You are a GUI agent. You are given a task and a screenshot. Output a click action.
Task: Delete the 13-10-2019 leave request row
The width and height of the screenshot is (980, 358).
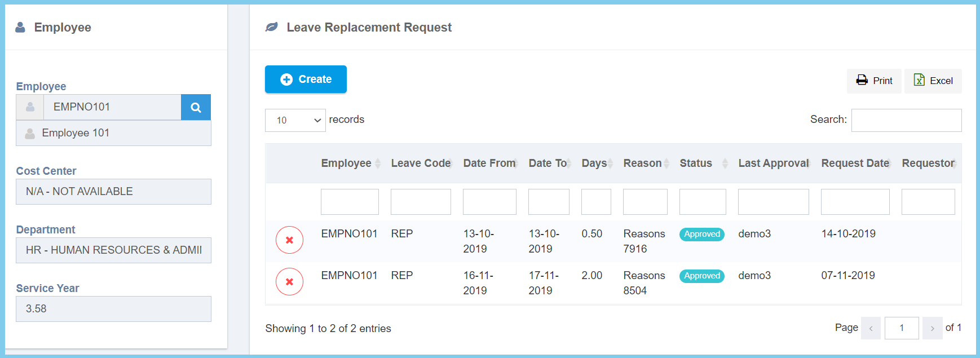(x=289, y=240)
